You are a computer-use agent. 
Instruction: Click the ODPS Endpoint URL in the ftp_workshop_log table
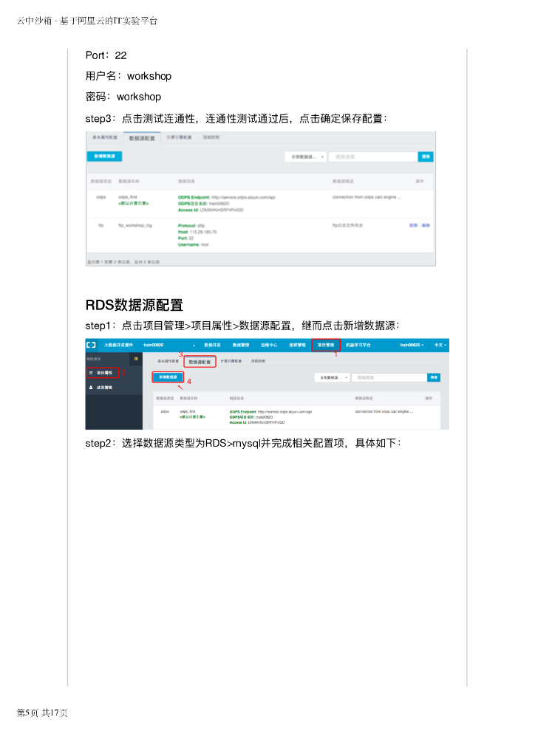tap(243, 198)
